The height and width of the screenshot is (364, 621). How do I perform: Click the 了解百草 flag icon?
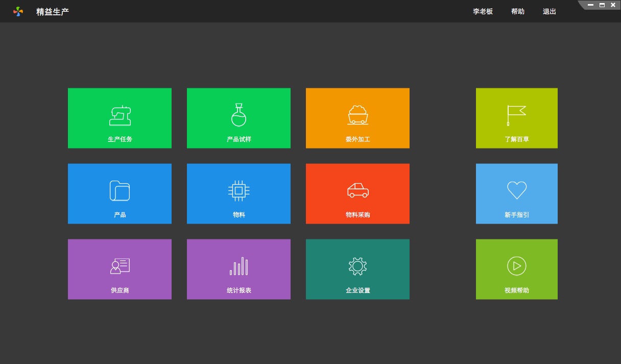[516, 115]
